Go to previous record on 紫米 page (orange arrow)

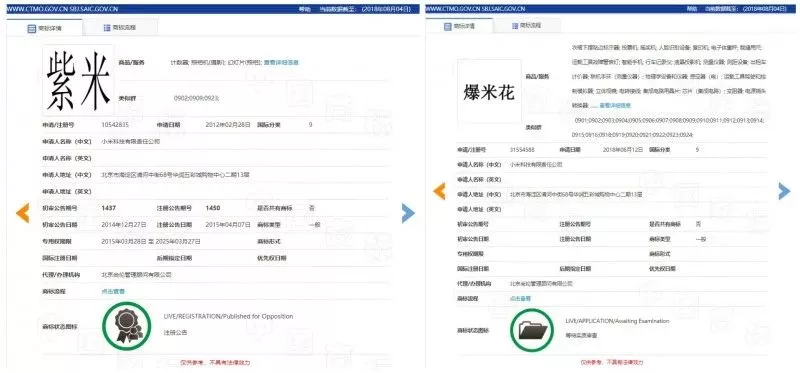point(22,213)
